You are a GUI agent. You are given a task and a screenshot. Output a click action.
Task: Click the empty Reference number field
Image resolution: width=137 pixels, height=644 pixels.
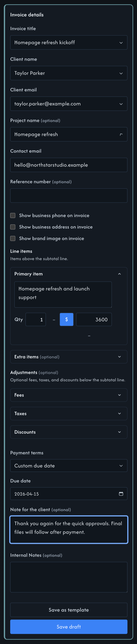[69, 195]
